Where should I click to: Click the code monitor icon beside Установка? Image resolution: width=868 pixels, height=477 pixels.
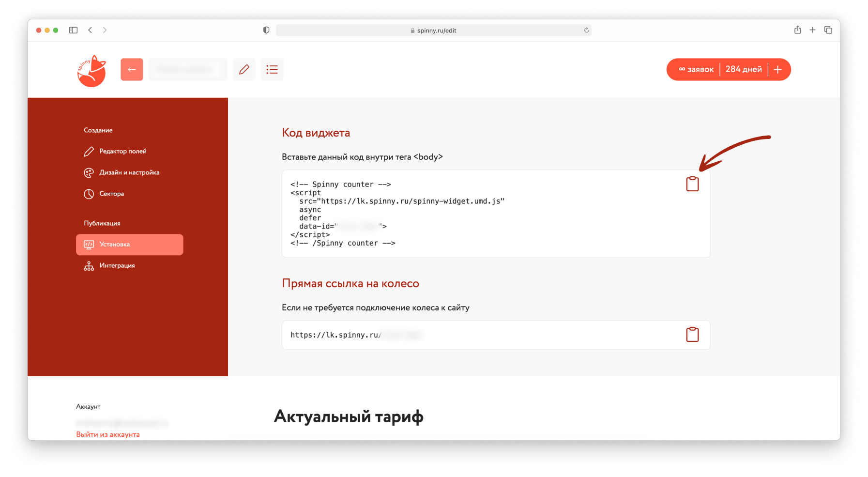[x=89, y=245]
